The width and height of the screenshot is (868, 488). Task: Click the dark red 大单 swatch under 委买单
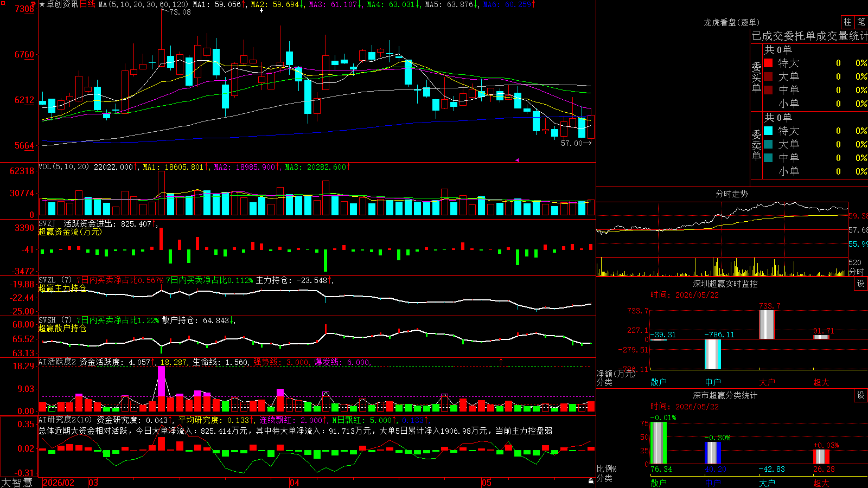pos(768,76)
